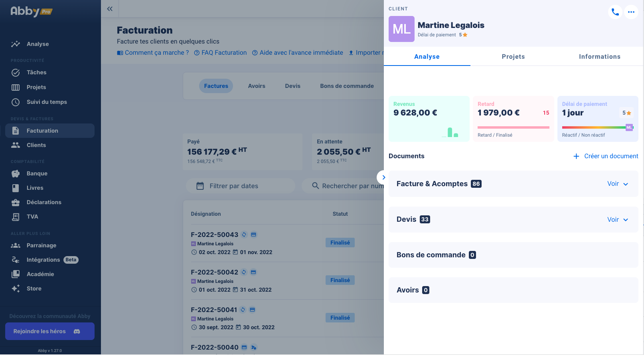
Task: Expand the Facture & Acomptes section
Action: [617, 184]
